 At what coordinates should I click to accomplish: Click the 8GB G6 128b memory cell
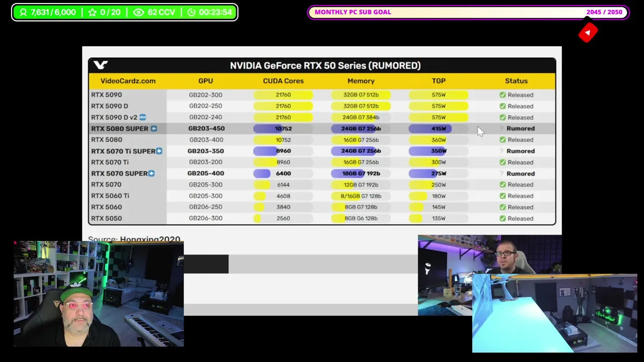361,218
